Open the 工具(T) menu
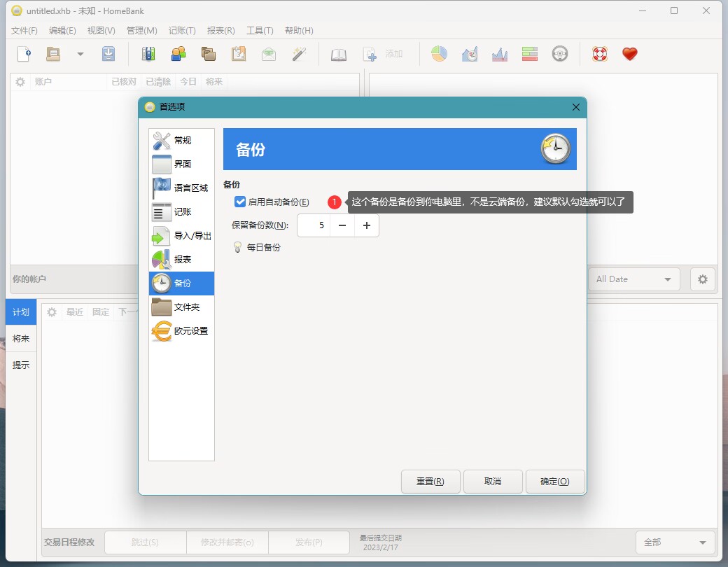The image size is (728, 567). (260, 31)
